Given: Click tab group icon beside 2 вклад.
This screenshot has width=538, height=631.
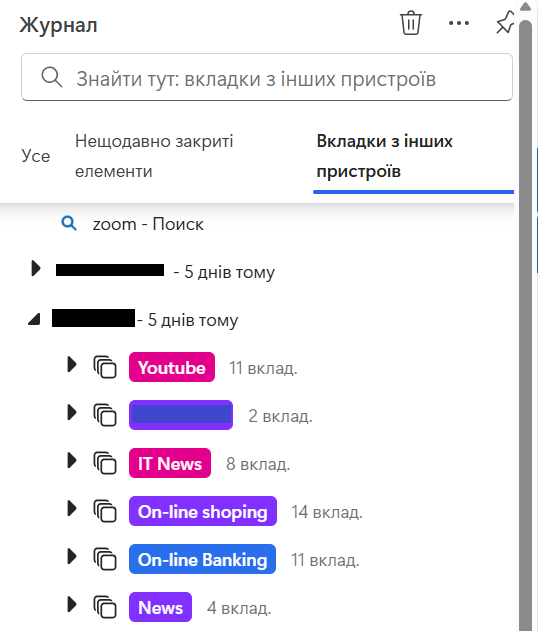Looking at the screenshot, I should (105, 415).
